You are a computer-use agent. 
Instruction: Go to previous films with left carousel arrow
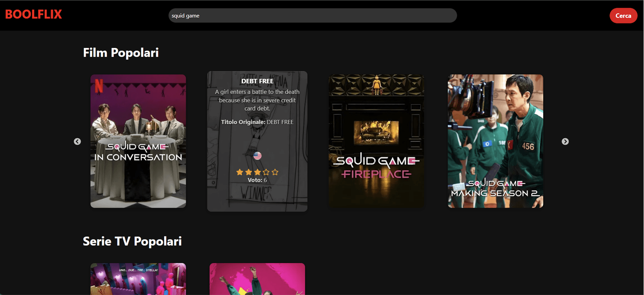point(77,142)
